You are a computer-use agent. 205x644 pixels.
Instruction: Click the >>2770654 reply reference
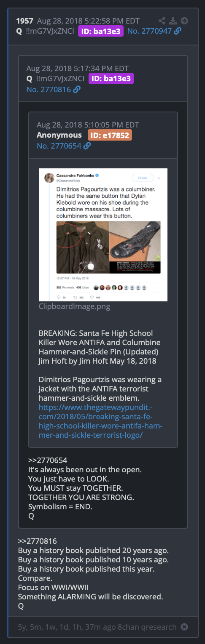tap(48, 460)
